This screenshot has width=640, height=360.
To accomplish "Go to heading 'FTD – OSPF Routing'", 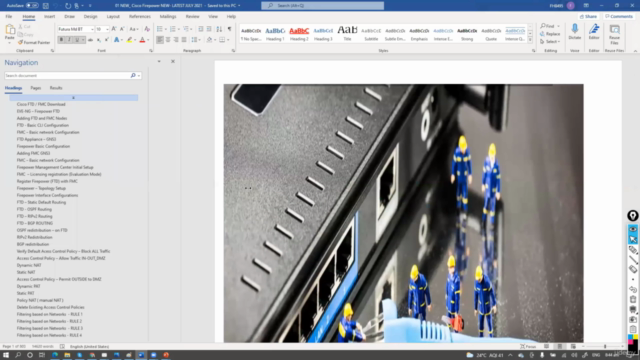I will click(34, 209).
